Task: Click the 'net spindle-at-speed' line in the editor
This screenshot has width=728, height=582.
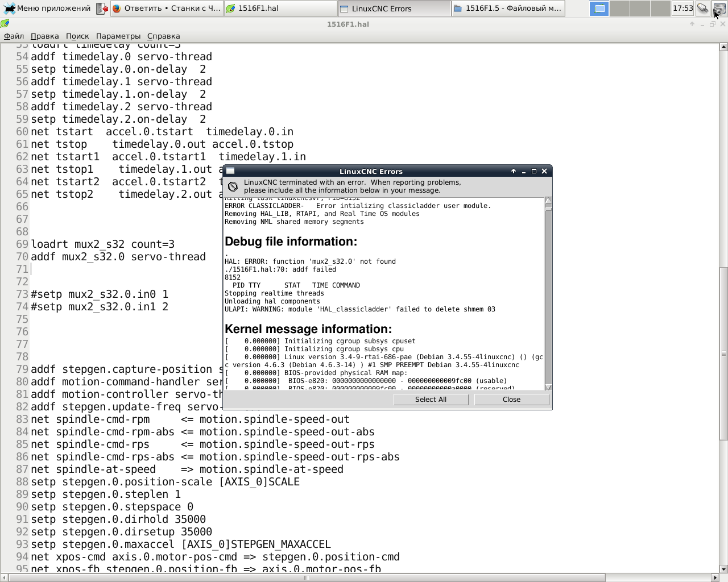Action: [187, 469]
